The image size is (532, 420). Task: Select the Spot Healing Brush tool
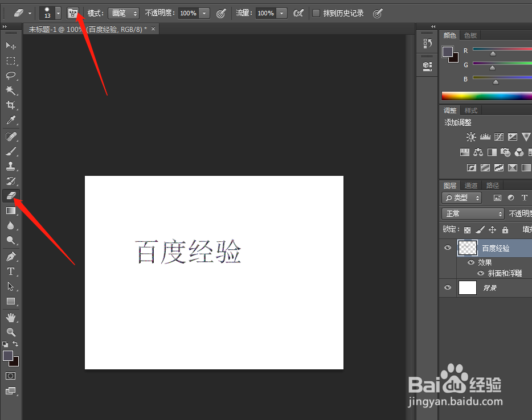[x=11, y=137]
